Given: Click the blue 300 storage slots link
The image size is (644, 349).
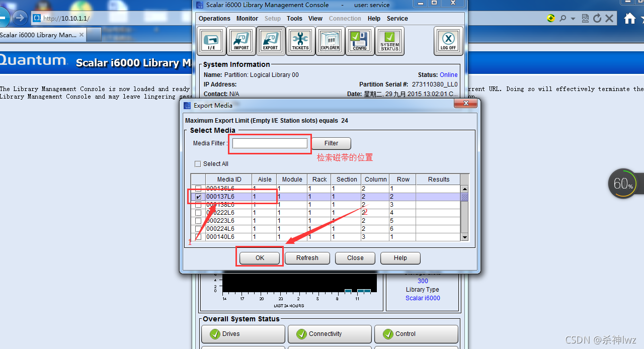Looking at the screenshot, I should click(423, 281).
